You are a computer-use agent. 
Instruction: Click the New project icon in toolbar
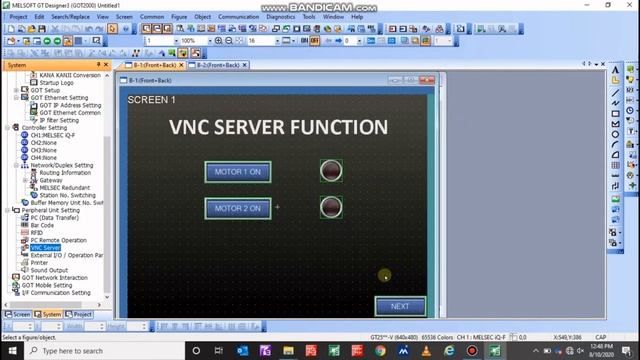point(11,29)
